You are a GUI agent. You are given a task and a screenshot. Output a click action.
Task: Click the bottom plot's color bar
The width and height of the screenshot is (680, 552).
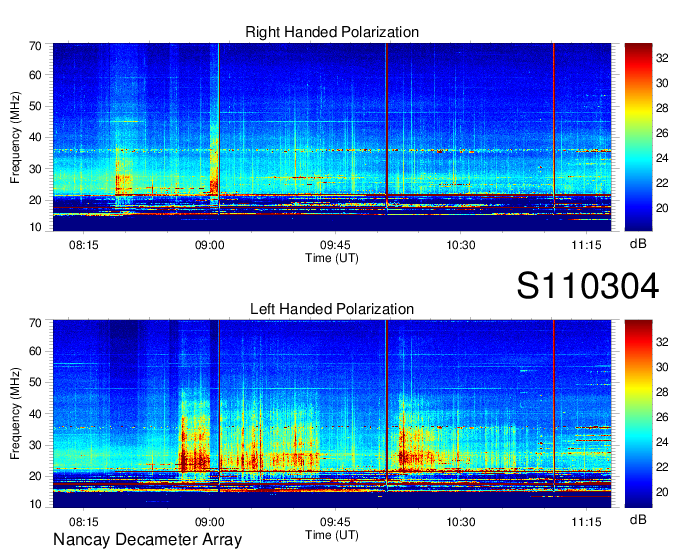click(x=638, y=414)
